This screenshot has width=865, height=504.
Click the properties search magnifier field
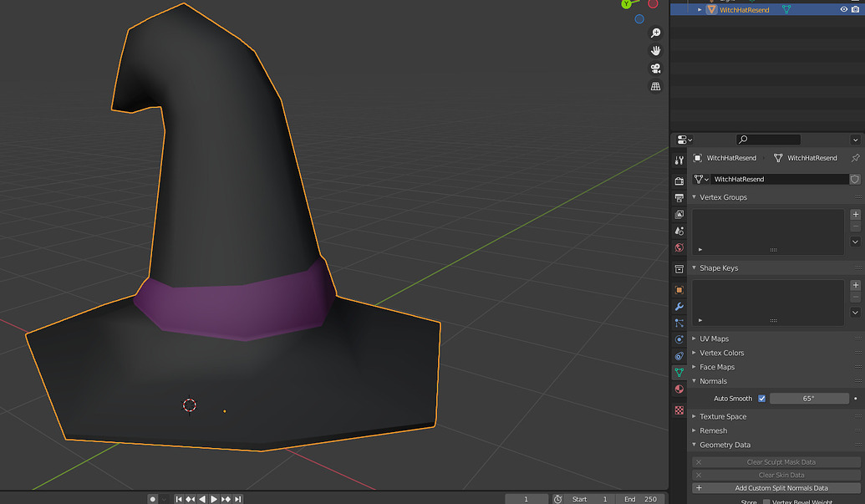click(768, 140)
